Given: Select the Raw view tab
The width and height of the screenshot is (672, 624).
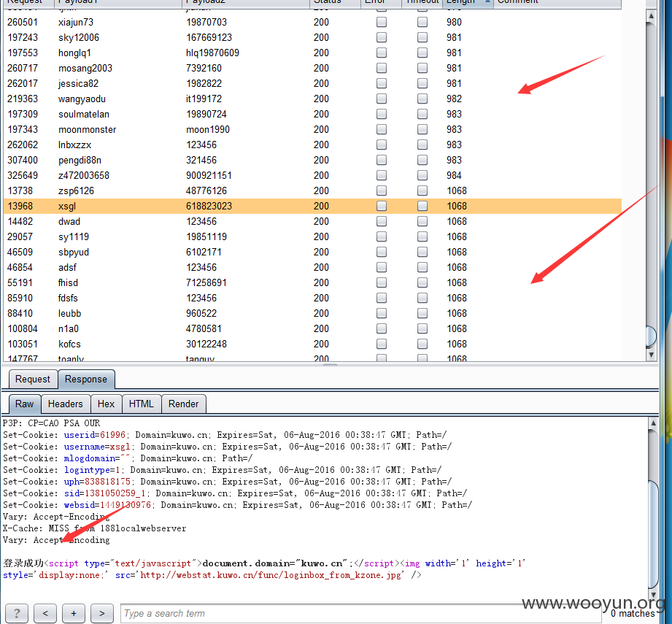Looking at the screenshot, I should [x=24, y=404].
